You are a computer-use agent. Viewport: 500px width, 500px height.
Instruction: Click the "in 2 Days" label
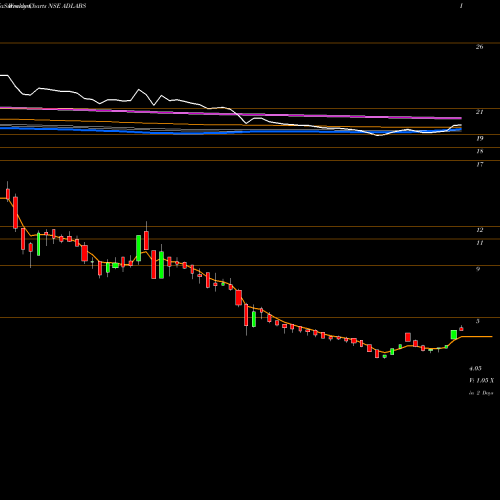click(481, 393)
